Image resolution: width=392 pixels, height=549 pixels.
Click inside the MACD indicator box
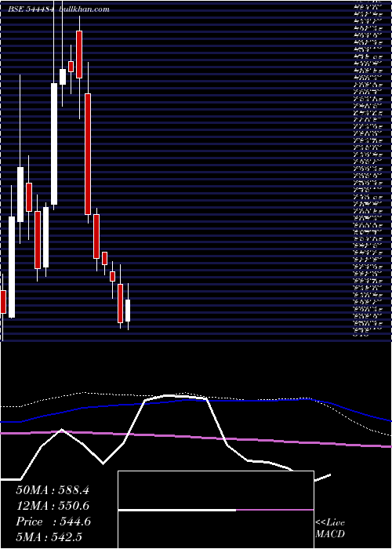216,510
